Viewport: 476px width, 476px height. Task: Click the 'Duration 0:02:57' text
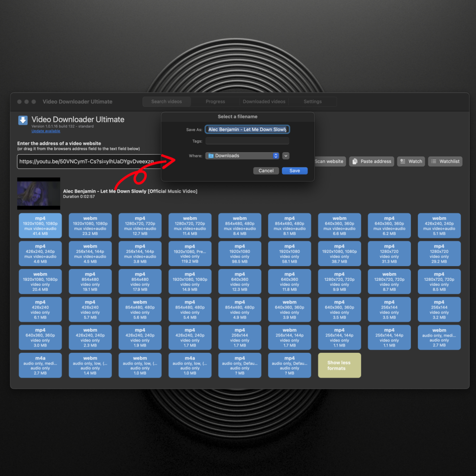click(79, 197)
